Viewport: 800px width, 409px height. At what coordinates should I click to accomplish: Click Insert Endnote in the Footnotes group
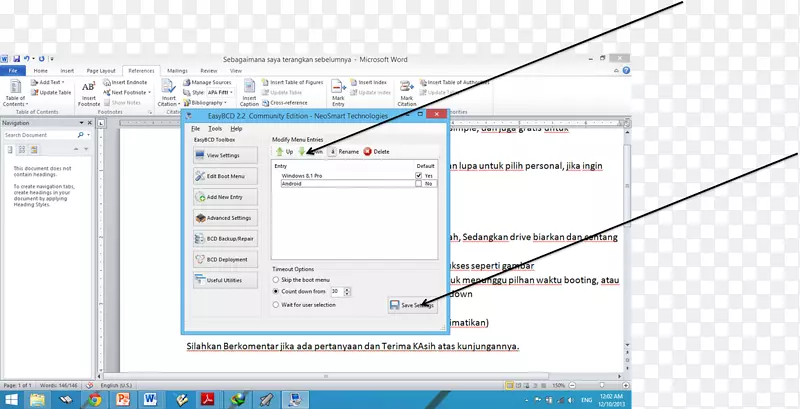coord(125,82)
